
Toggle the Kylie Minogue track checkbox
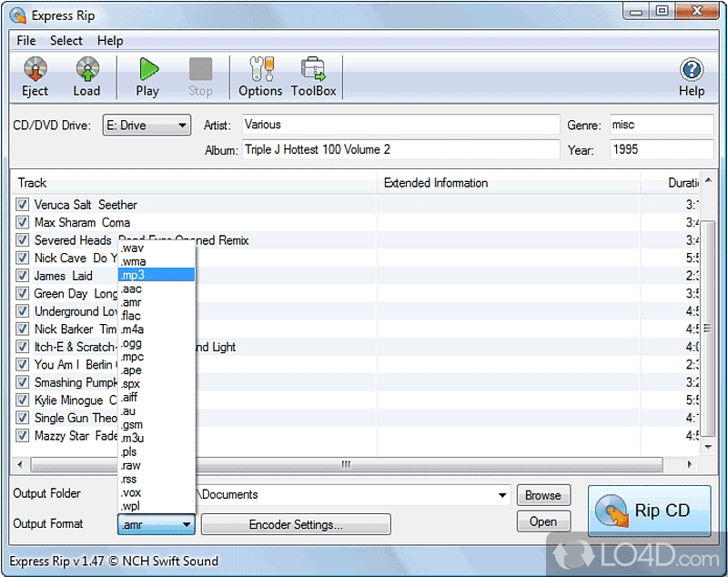(22, 400)
